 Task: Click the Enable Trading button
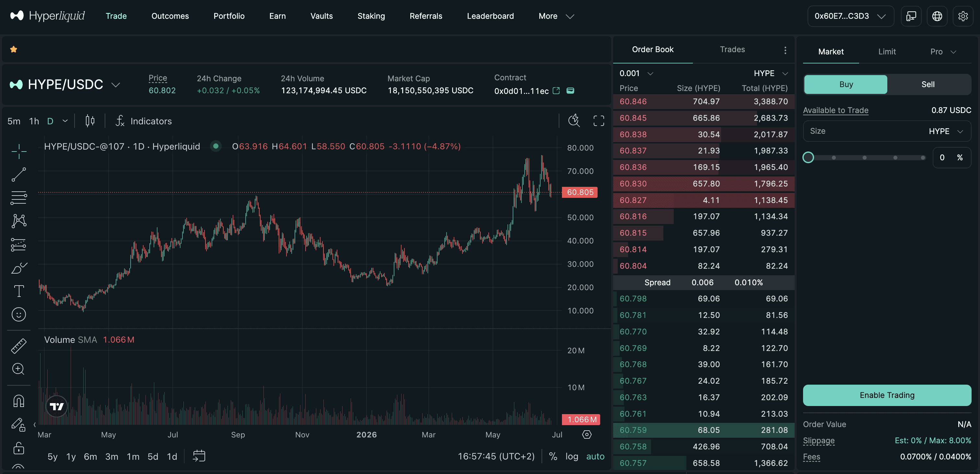point(887,395)
